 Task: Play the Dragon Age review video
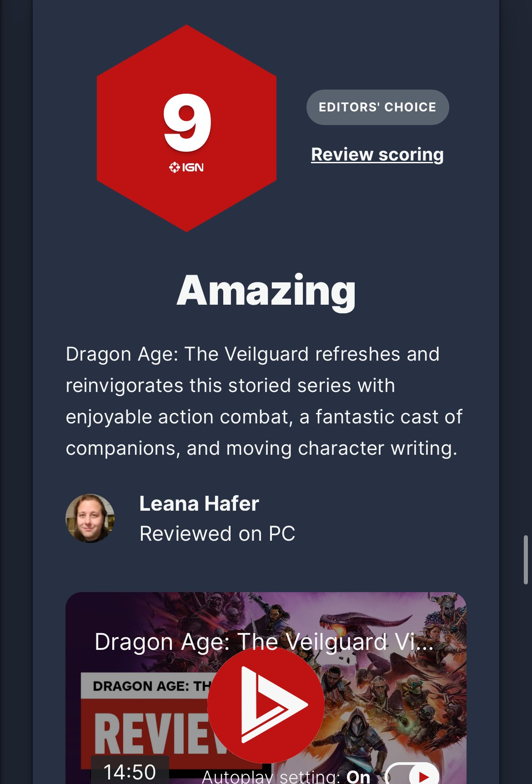point(266,704)
